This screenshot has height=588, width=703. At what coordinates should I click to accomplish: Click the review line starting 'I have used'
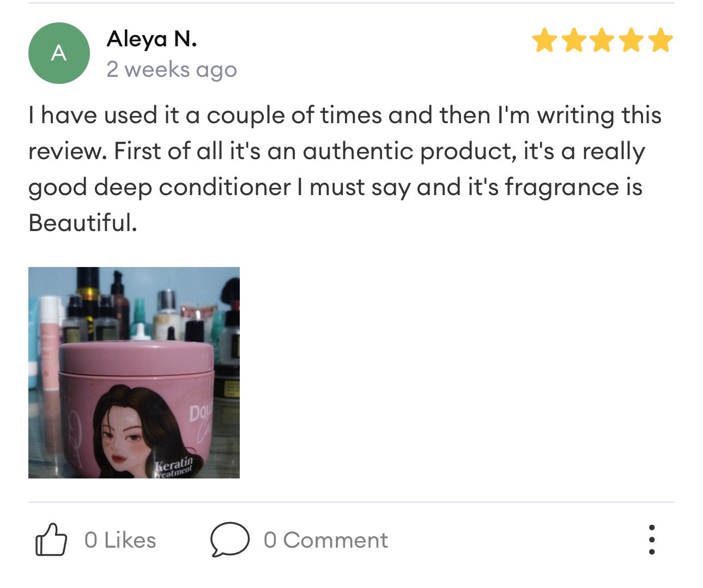click(x=344, y=115)
